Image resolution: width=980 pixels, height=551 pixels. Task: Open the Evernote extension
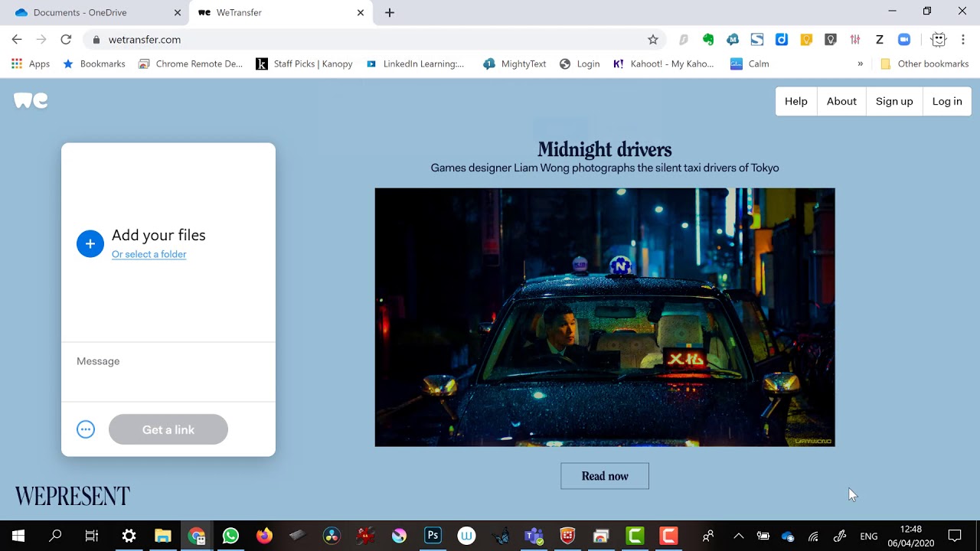708,40
